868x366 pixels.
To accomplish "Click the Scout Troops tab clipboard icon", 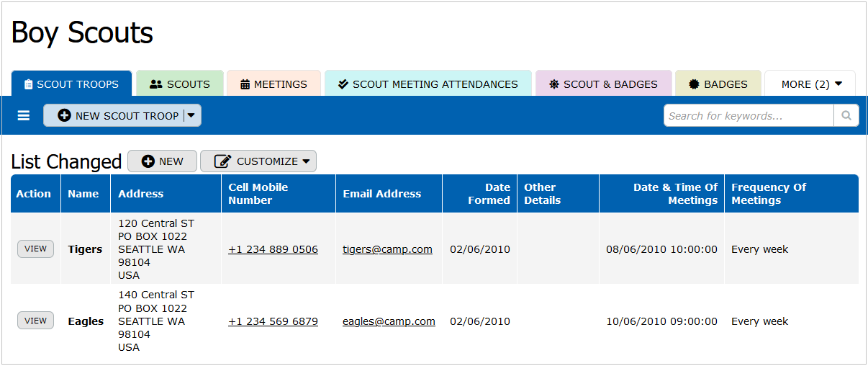I will (x=29, y=84).
